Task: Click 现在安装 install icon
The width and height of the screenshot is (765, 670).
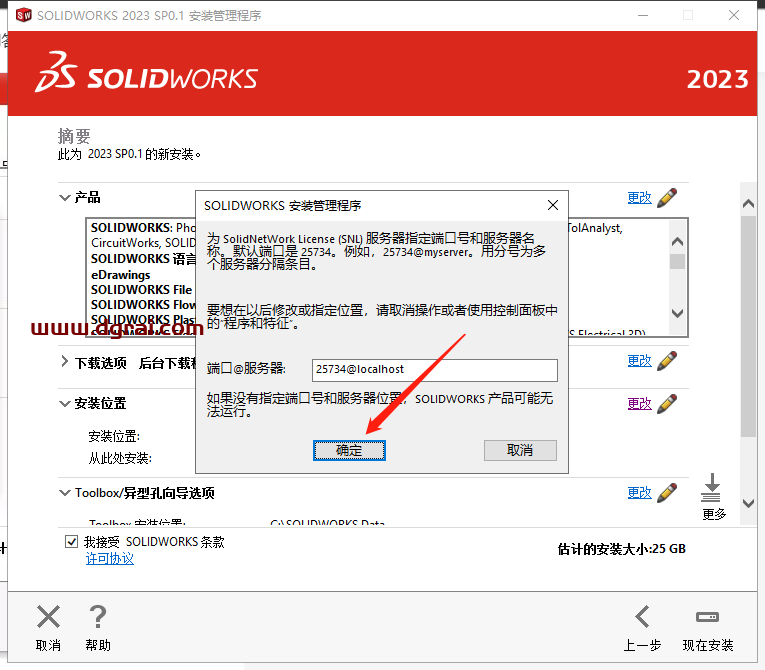Action: pyautogui.click(x=707, y=617)
